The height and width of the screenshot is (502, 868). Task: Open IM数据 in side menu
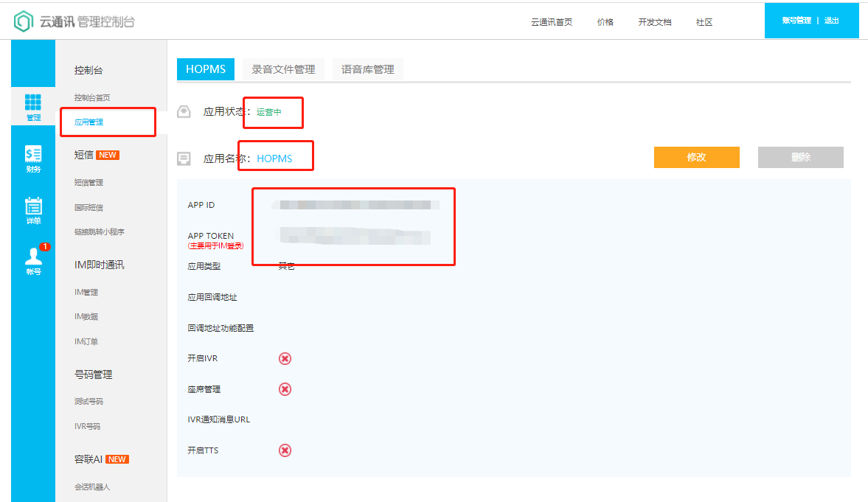(x=86, y=316)
